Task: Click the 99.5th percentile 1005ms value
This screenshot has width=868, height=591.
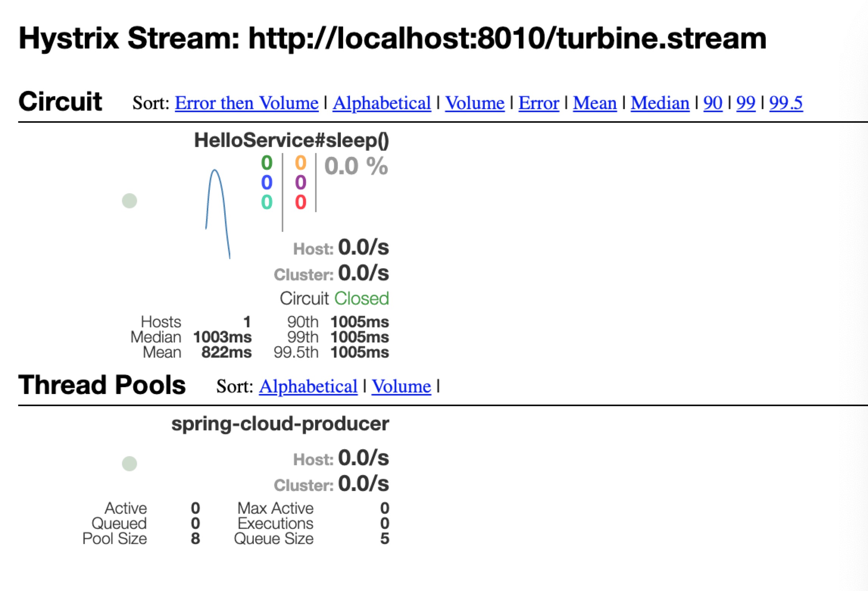Action: (x=359, y=352)
